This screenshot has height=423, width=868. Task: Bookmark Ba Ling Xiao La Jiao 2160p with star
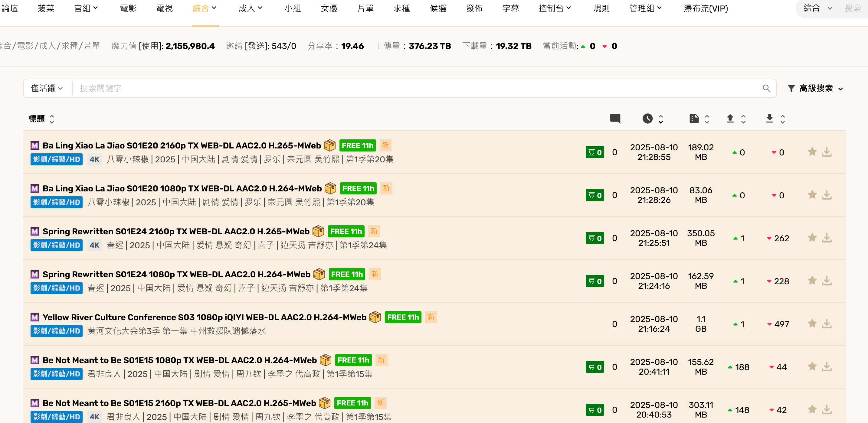(x=812, y=152)
